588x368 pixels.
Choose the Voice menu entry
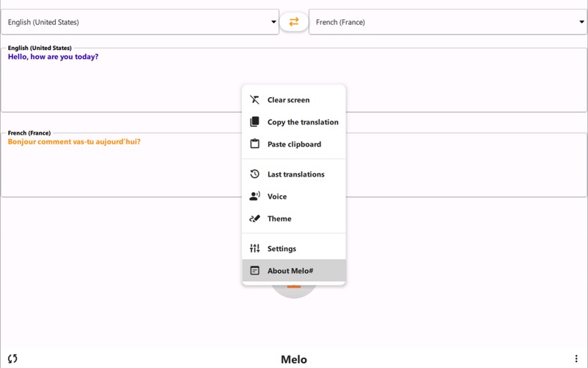pyautogui.click(x=293, y=197)
